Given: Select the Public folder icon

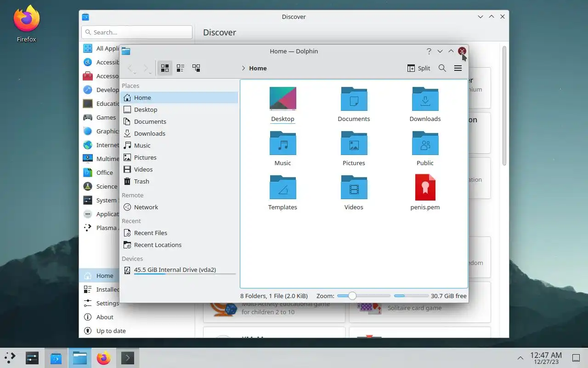Looking at the screenshot, I should click(425, 143).
